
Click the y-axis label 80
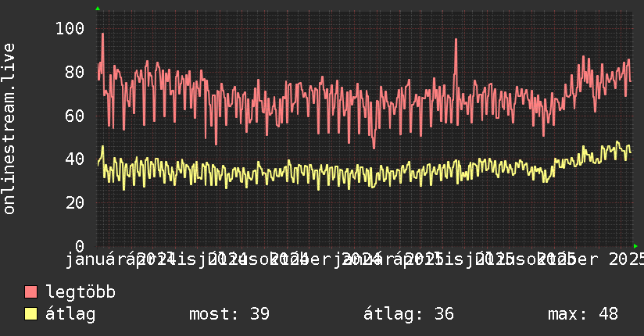click(x=75, y=72)
